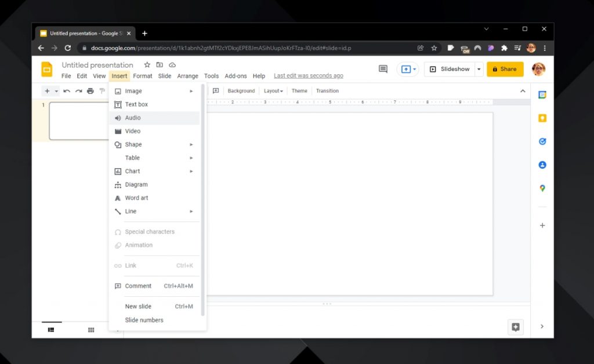Image resolution: width=594 pixels, height=364 pixels.
Task: Start the Slideshow
Action: coord(450,69)
